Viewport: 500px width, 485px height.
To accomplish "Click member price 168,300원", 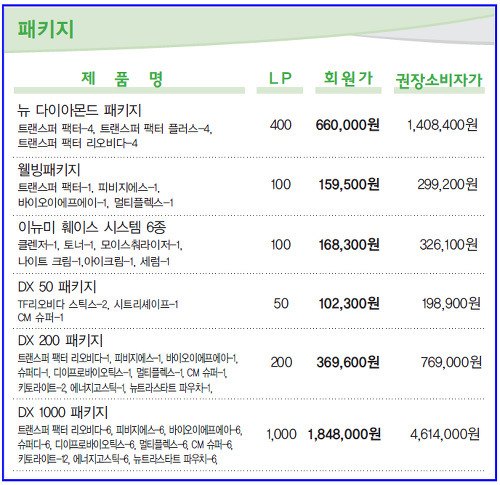I will click(x=349, y=245).
